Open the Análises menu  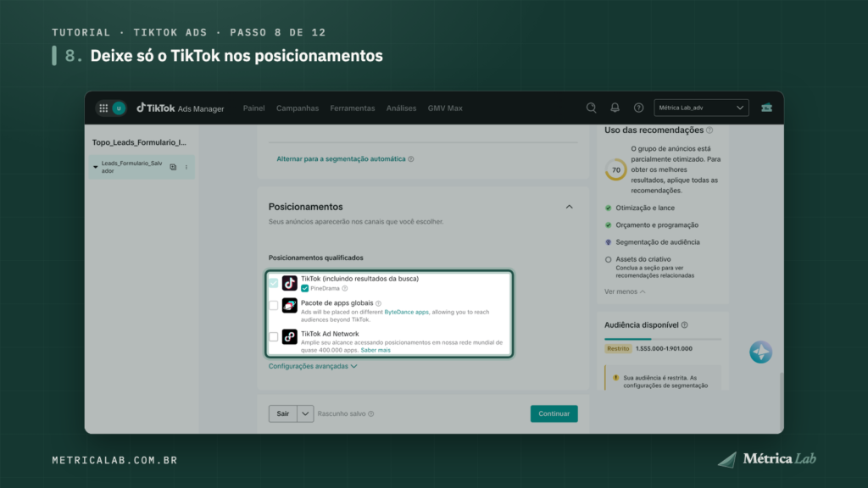[x=401, y=108]
